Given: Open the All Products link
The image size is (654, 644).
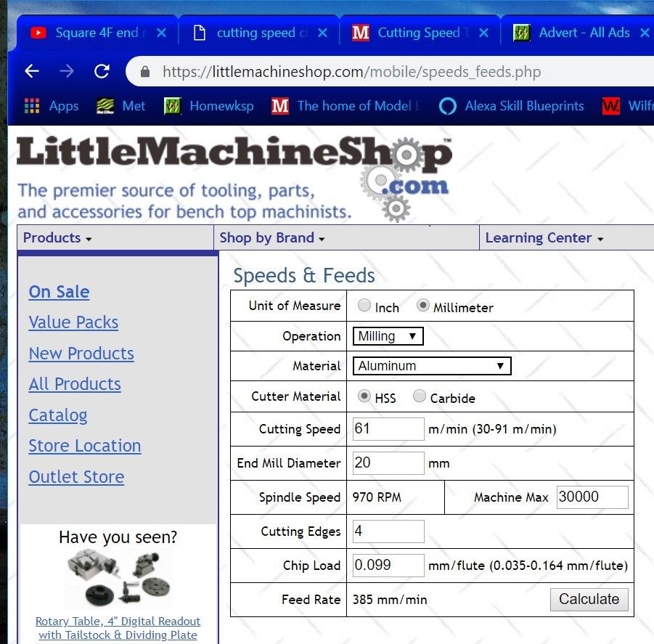Looking at the screenshot, I should pos(75,384).
